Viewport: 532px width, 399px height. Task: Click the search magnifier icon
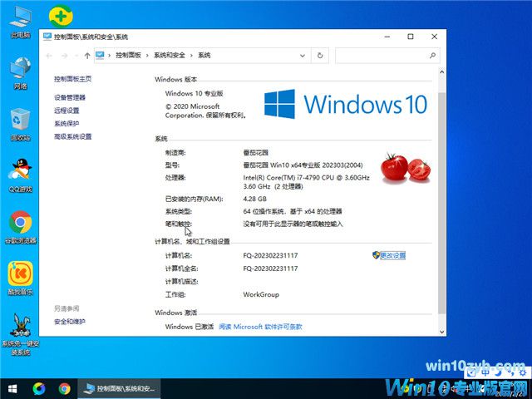(x=432, y=56)
